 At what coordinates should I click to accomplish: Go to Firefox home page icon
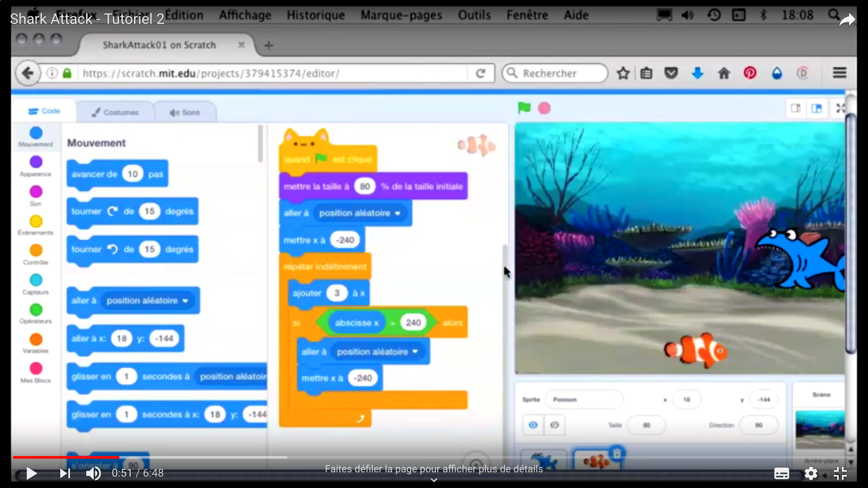tap(724, 73)
